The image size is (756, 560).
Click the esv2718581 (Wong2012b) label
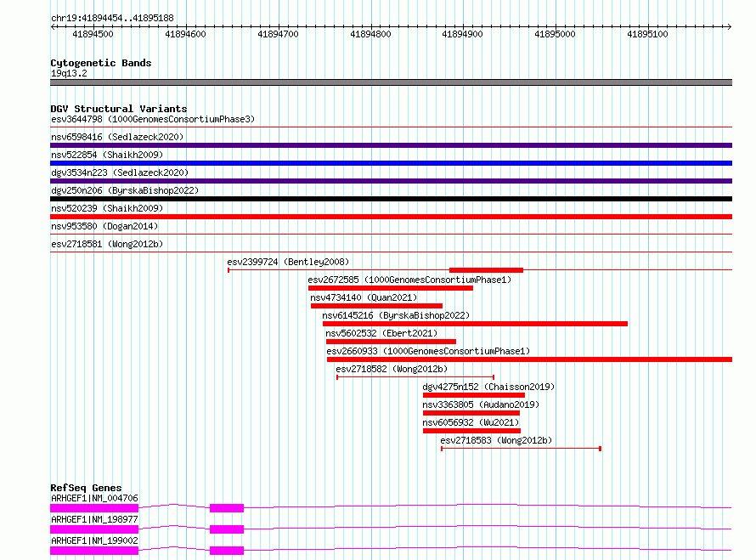point(107,244)
